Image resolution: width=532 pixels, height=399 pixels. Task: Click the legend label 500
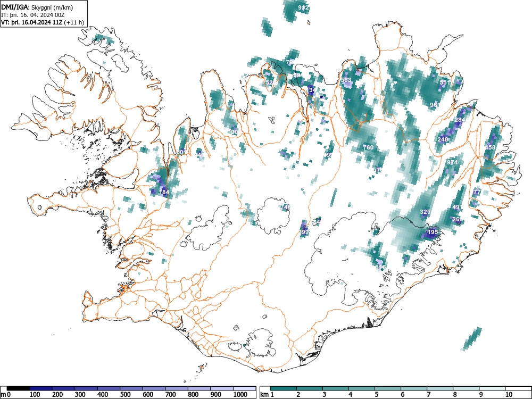pos(125,395)
